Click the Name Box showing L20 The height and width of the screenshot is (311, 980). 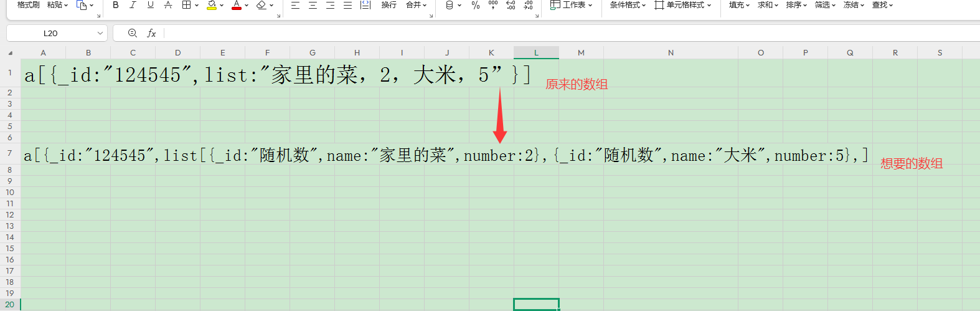click(x=51, y=33)
